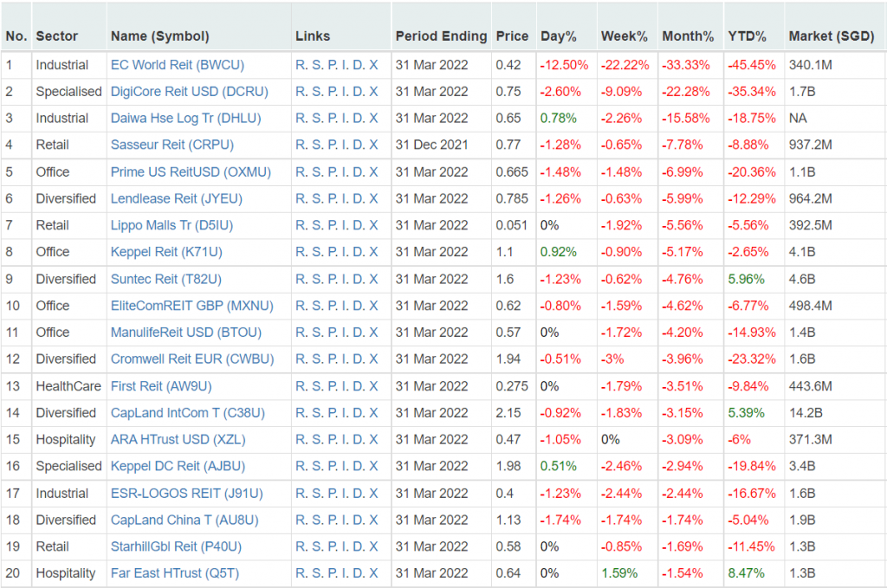Open the Cromwell Reit EUR (CWBU) link
887x588 pixels.
pyautogui.click(x=192, y=359)
